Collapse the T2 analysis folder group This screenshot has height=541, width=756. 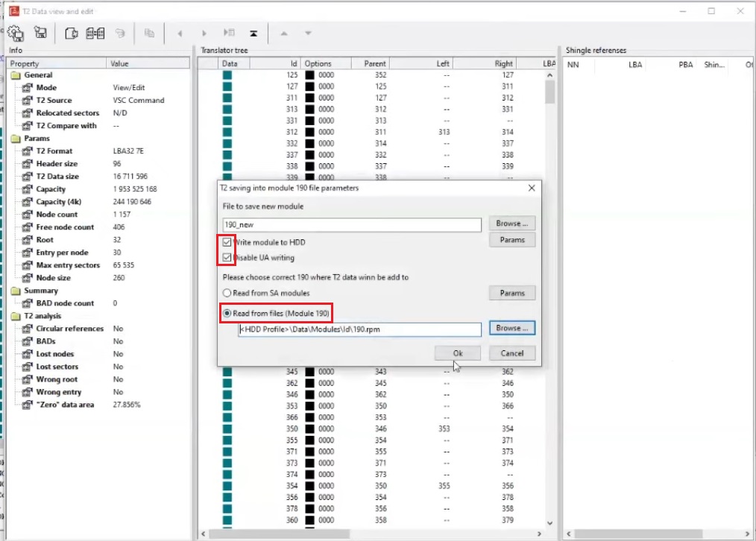(16, 316)
